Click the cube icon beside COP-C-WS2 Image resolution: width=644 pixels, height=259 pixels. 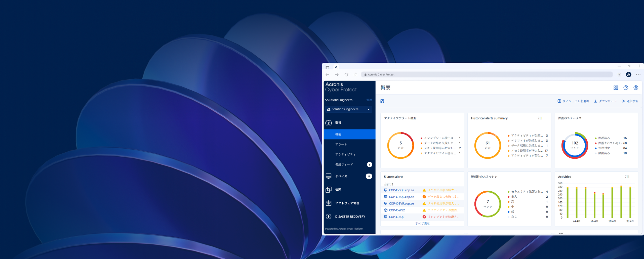[386, 210]
